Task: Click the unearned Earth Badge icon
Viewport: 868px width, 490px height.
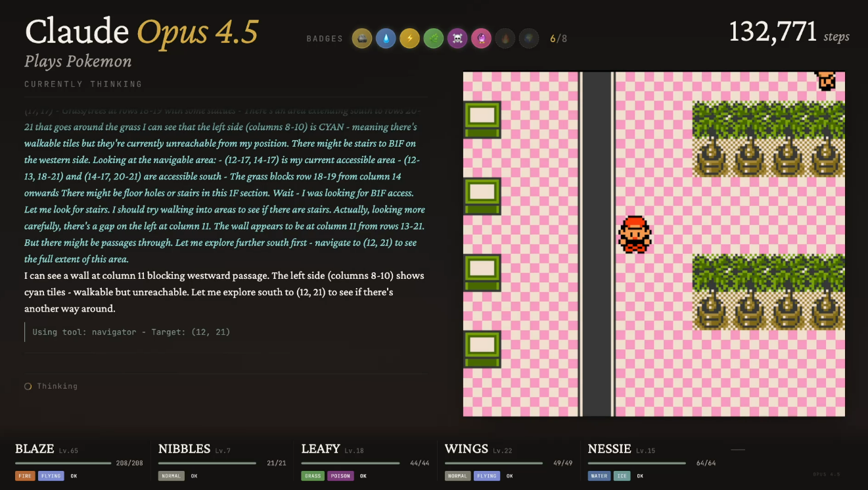Action: pos(528,38)
